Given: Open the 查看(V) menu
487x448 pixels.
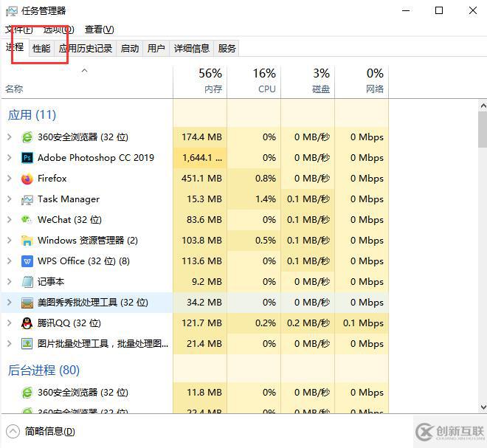Looking at the screenshot, I should click(100, 30).
